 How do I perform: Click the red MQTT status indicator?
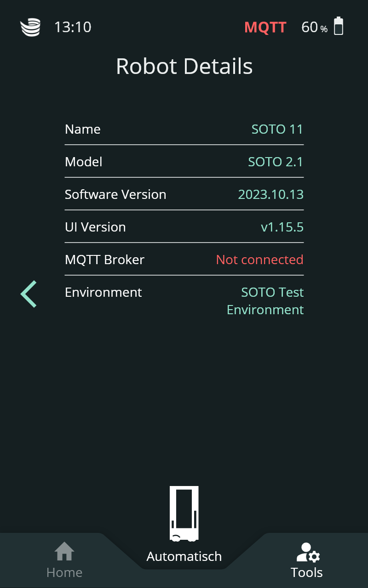[265, 27]
